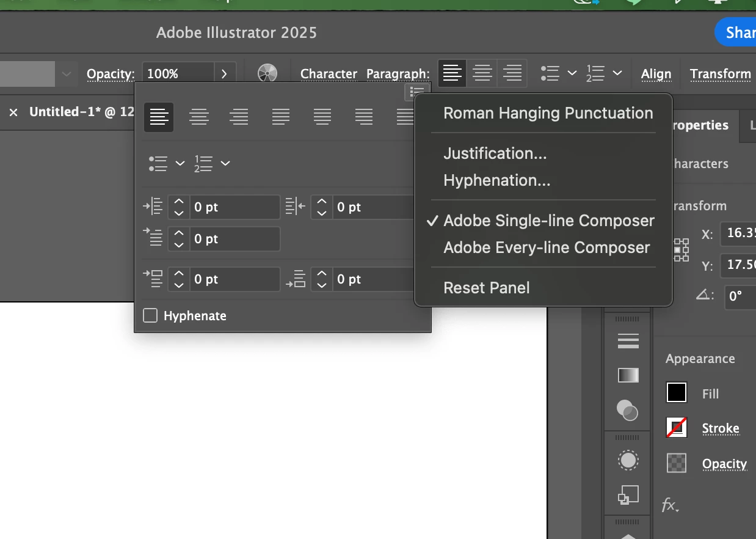This screenshot has height=539, width=756.
Task: Click the Space Before Paragraph stepper arrows
Action: coord(178,279)
